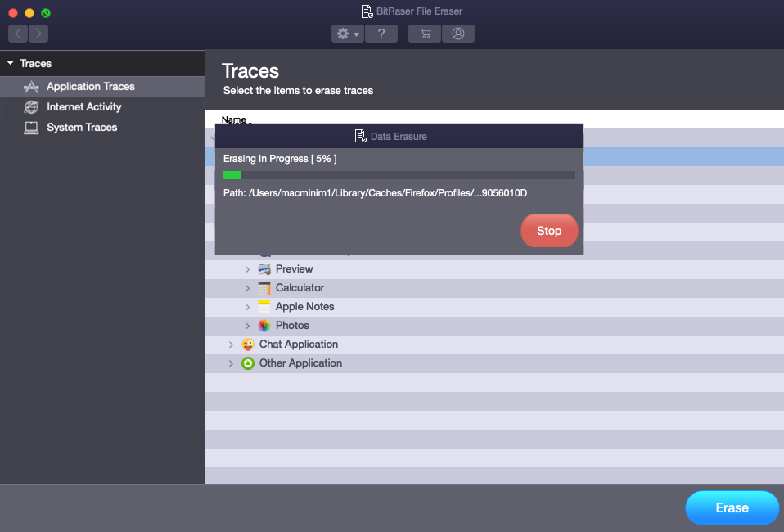Click the Firefox cache path text

[x=375, y=193]
